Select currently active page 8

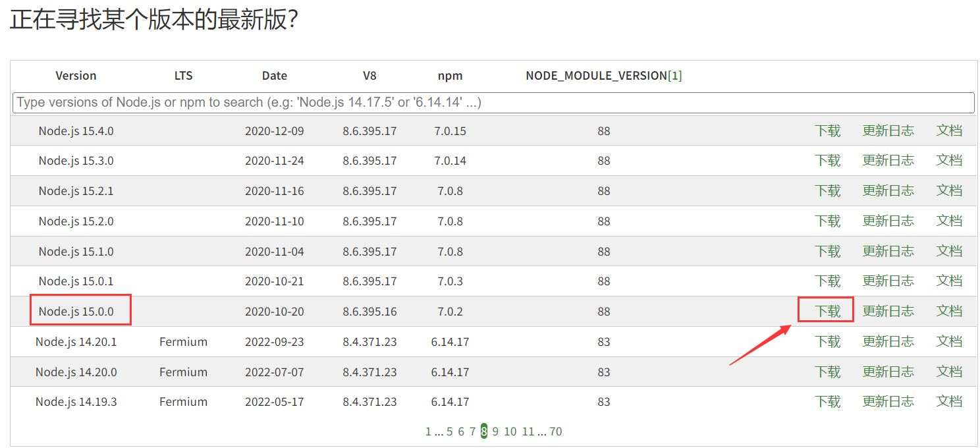click(x=484, y=431)
